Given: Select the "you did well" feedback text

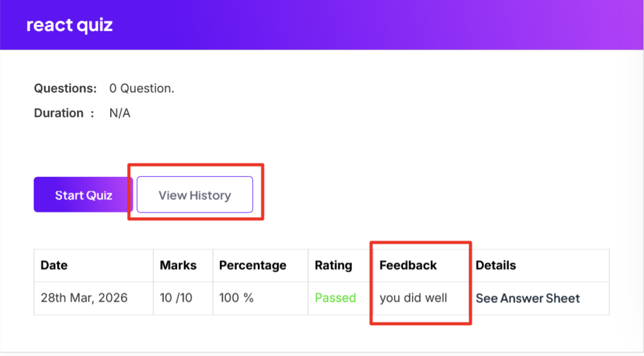Looking at the screenshot, I should 413,298.
